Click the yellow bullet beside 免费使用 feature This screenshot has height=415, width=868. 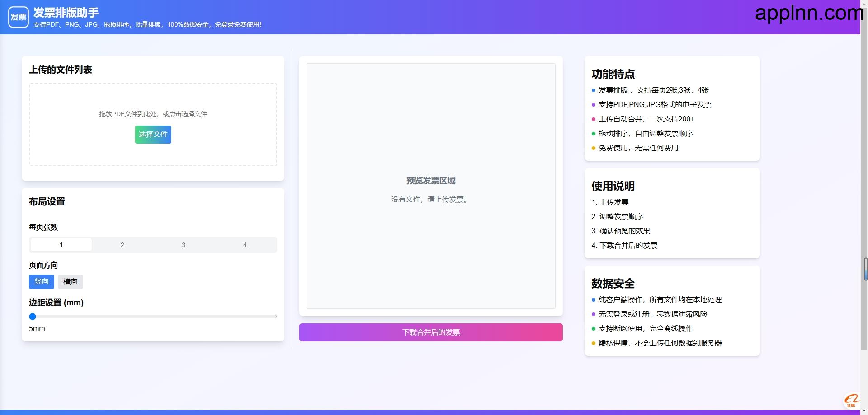[594, 148]
